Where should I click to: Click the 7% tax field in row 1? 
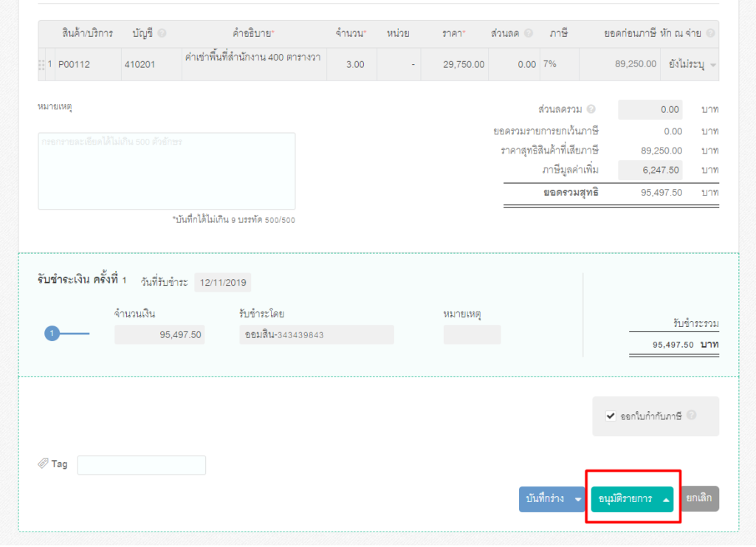(559, 65)
